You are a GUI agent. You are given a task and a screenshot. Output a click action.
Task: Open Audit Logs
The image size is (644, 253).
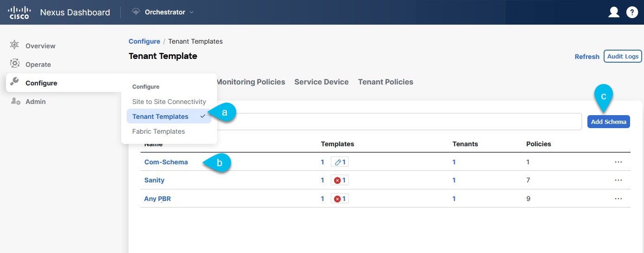click(623, 56)
